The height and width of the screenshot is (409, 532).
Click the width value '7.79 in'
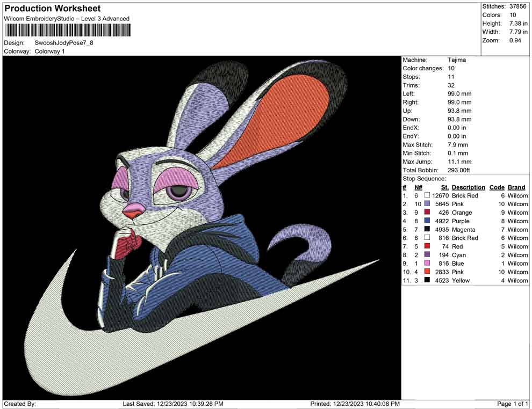coord(519,32)
